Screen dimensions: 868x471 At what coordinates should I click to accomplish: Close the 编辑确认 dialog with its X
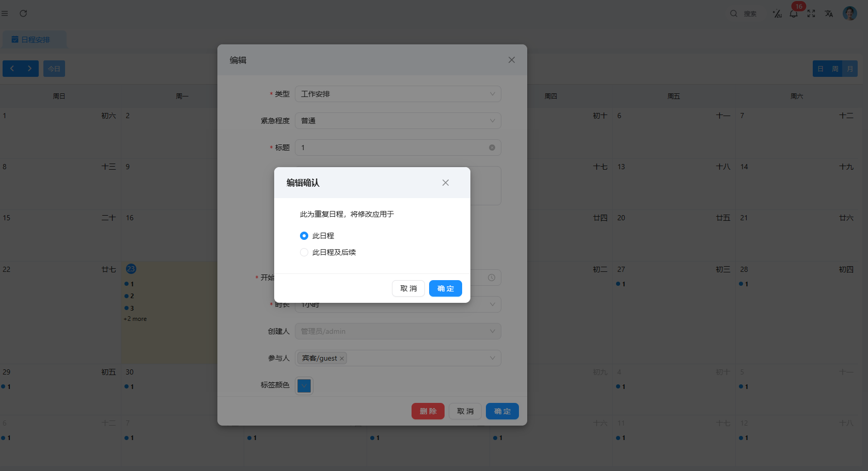(x=446, y=183)
